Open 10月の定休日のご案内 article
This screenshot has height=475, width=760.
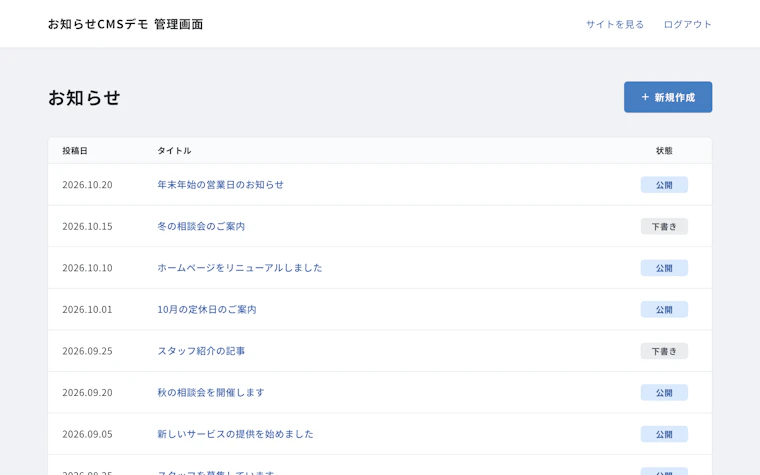[206, 309]
